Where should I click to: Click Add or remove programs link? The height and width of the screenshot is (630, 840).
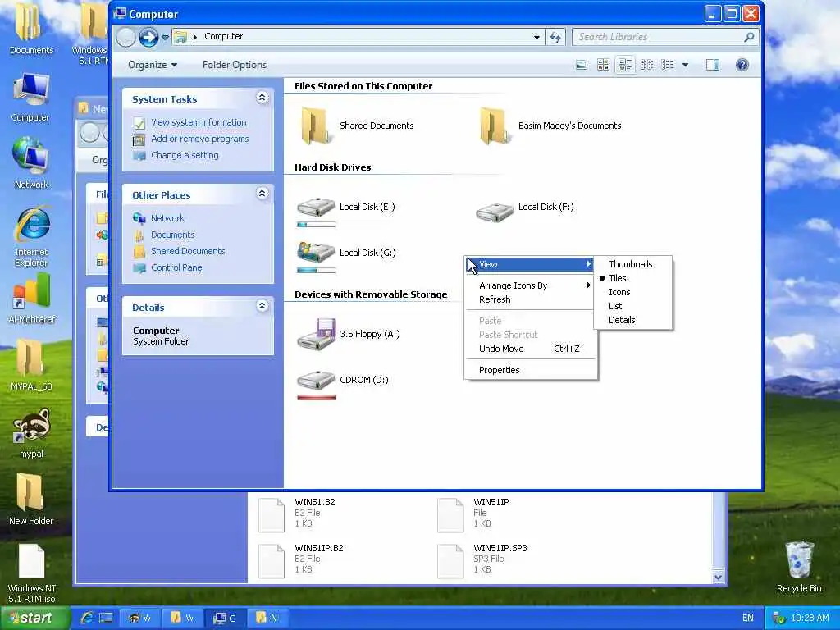200,139
